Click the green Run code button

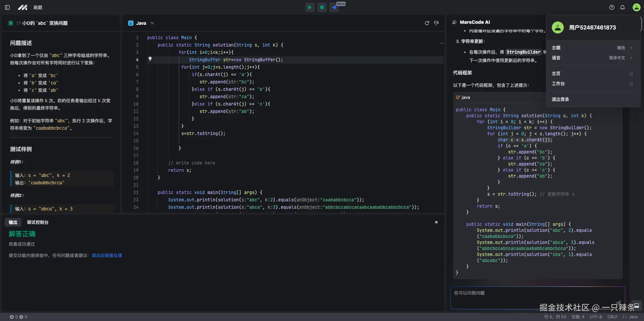click(x=310, y=7)
